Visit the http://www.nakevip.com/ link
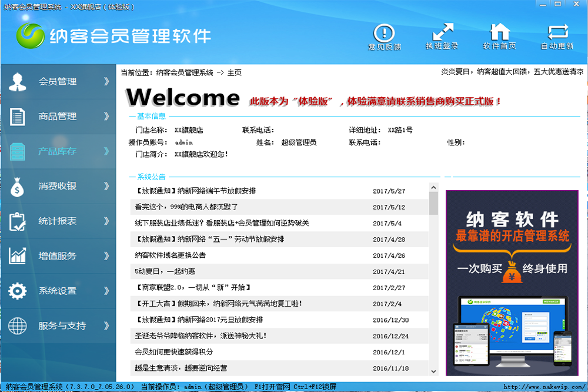 click(544, 387)
